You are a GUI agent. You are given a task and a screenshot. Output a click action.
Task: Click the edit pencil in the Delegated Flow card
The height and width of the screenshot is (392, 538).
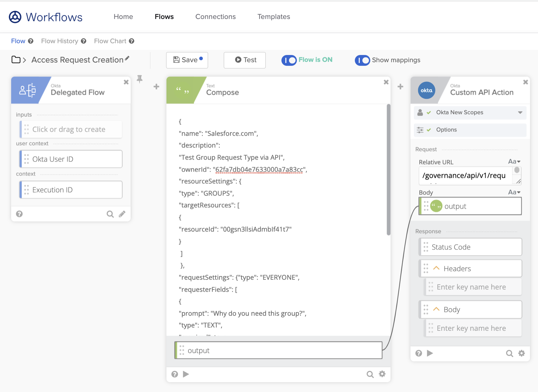(x=122, y=214)
